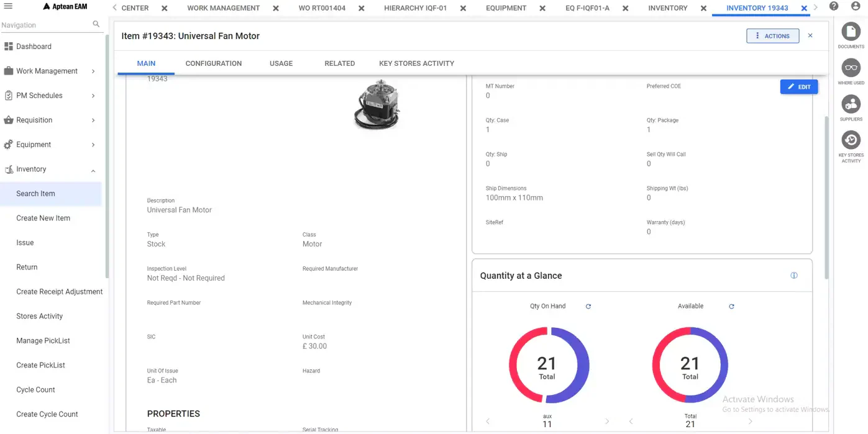The width and height of the screenshot is (868, 434).
Task: Switch to the USAGE tab
Action: coord(281,63)
